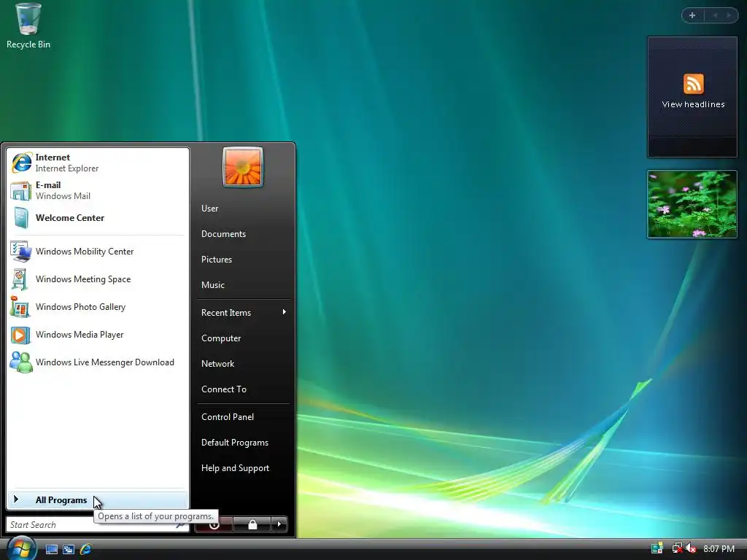Viewport: 747px width, 560px height.
Task: Open Windows Live Messenger Download
Action: (98, 362)
